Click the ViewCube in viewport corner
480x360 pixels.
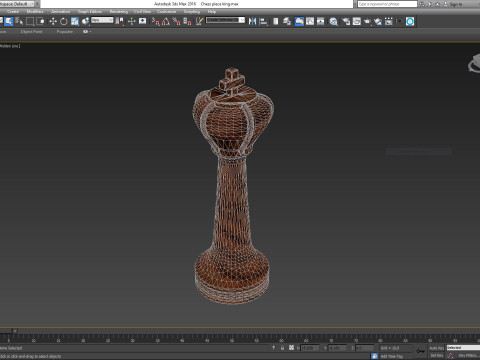[x=474, y=63]
